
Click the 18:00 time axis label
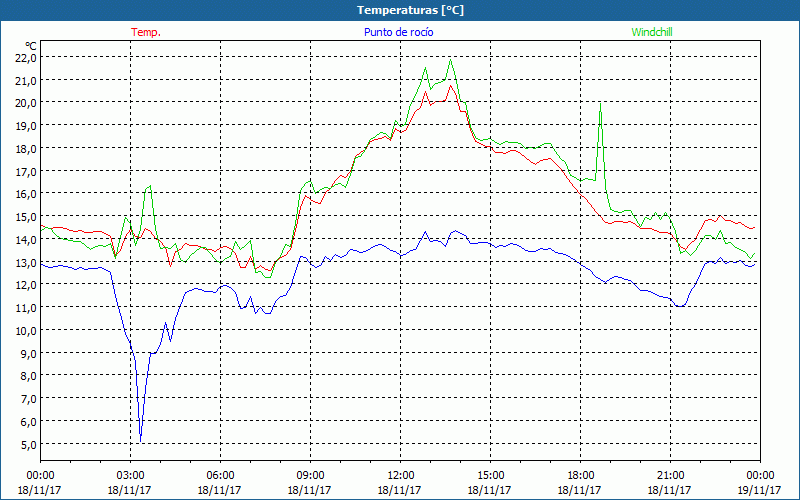point(580,476)
